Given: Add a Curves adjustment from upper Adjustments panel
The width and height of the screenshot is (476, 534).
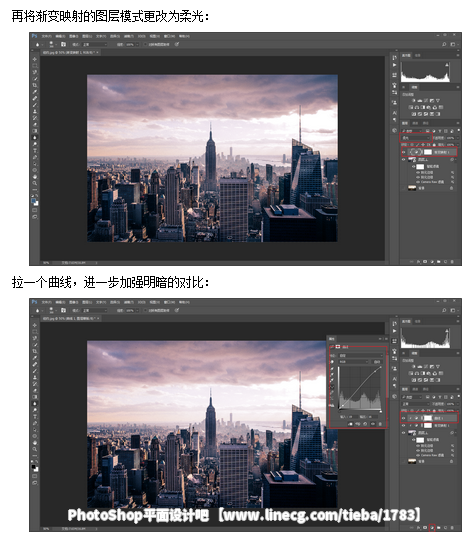Looking at the screenshot, I should tap(426, 101).
